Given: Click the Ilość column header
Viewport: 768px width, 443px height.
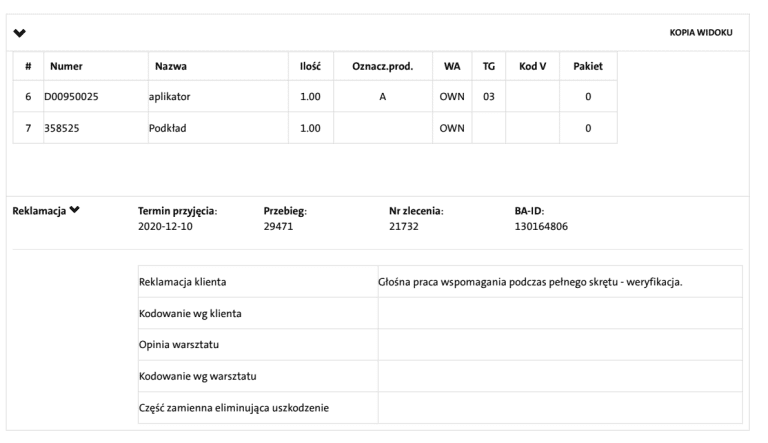Looking at the screenshot, I should pos(310,66).
